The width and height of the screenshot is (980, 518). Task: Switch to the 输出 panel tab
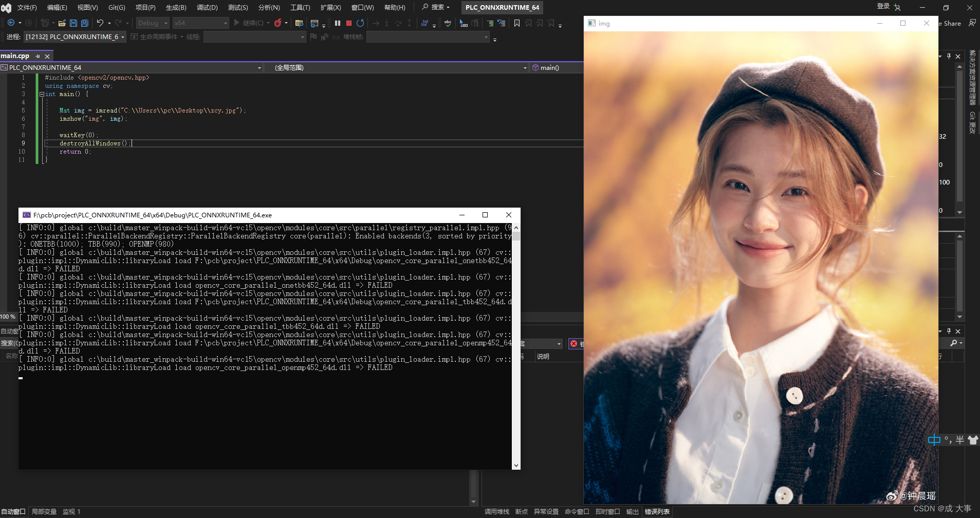point(632,511)
